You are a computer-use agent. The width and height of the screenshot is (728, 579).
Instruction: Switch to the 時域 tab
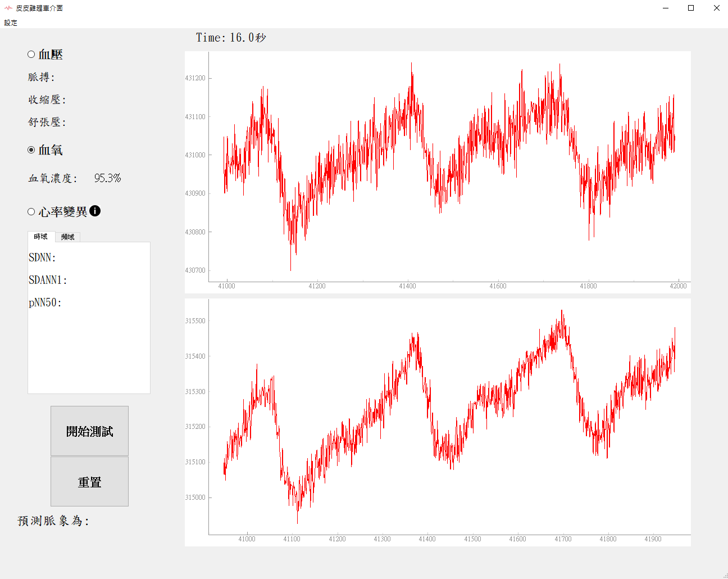point(41,237)
